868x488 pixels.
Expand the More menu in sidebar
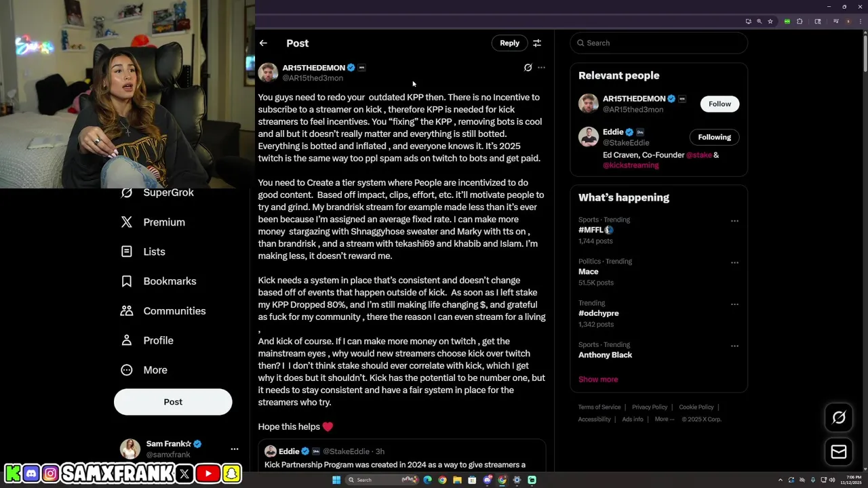(144, 370)
